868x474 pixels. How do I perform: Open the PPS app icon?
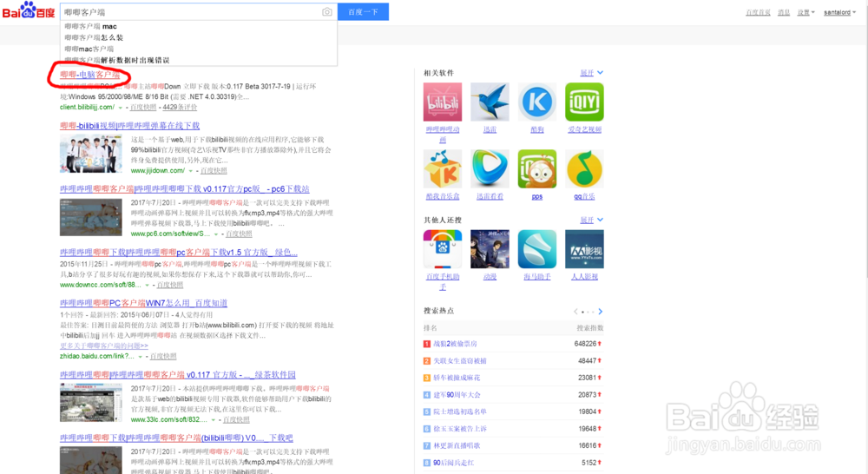click(537, 169)
